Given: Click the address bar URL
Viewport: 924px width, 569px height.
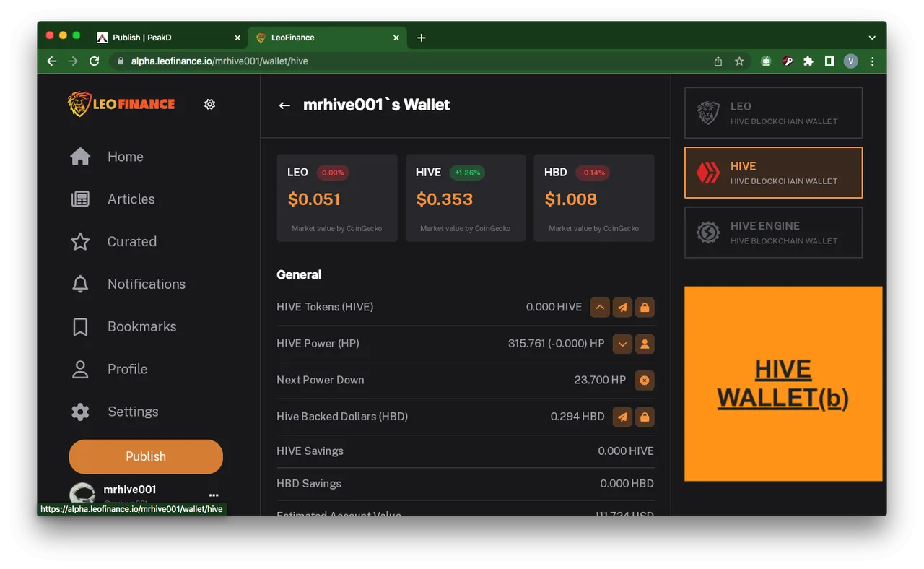Looking at the screenshot, I should 219,61.
